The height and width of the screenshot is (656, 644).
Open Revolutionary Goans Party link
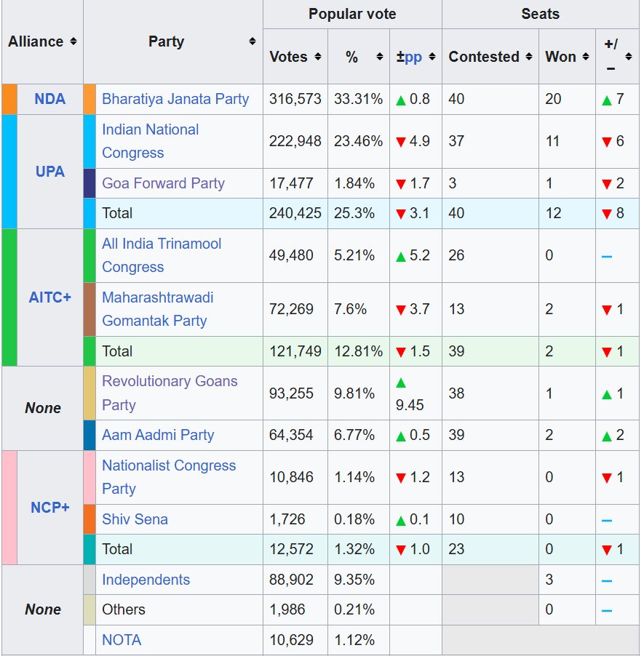(170, 393)
